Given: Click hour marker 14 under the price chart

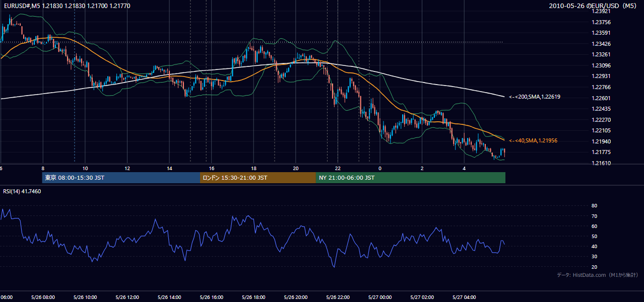Looking at the screenshot, I should click(170, 168).
